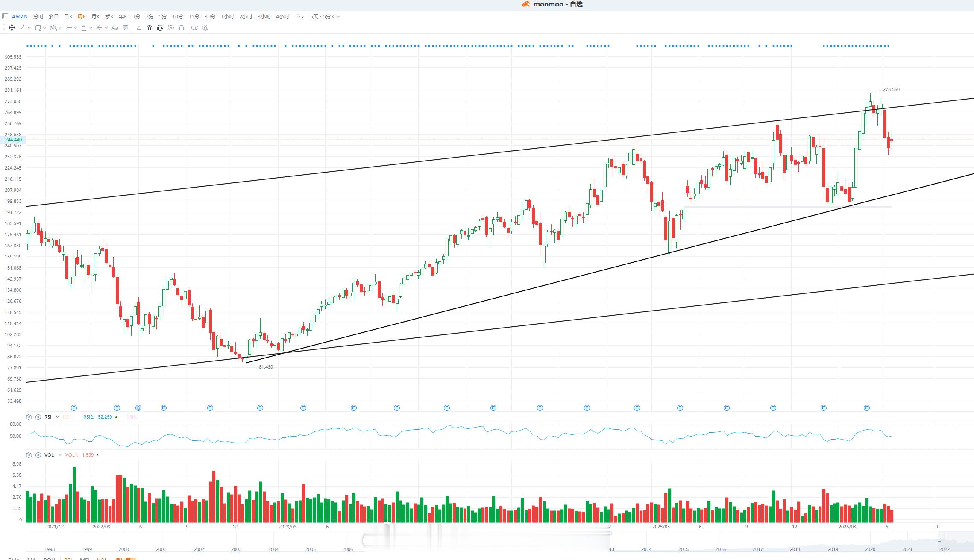This screenshot has height=560, width=974.
Task: Click the VOL1 value 1.599
Action: click(88, 455)
